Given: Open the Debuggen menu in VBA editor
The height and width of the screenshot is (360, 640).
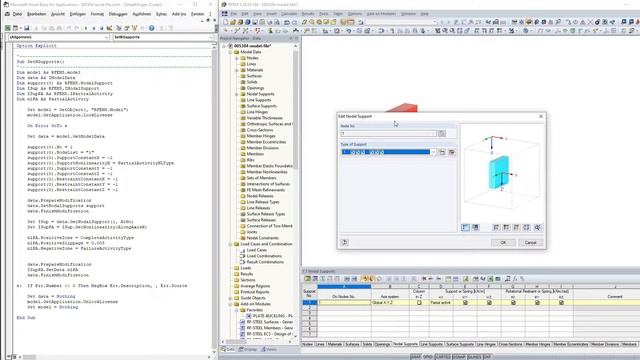Looking at the screenshot, I should pyautogui.click(x=118, y=14).
